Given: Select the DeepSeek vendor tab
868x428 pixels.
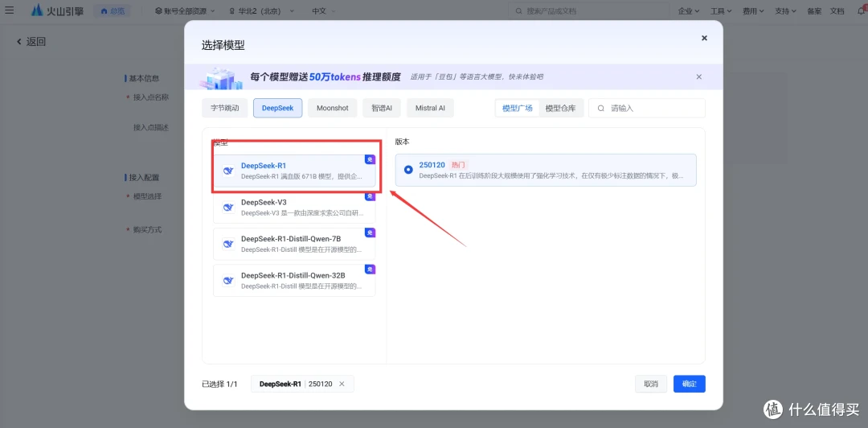Looking at the screenshot, I should pyautogui.click(x=278, y=108).
